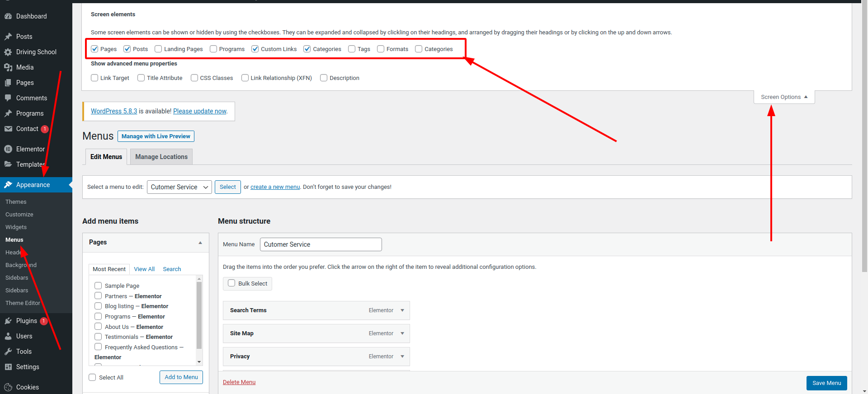
Task: Click the Save Menu button
Action: pyautogui.click(x=826, y=383)
